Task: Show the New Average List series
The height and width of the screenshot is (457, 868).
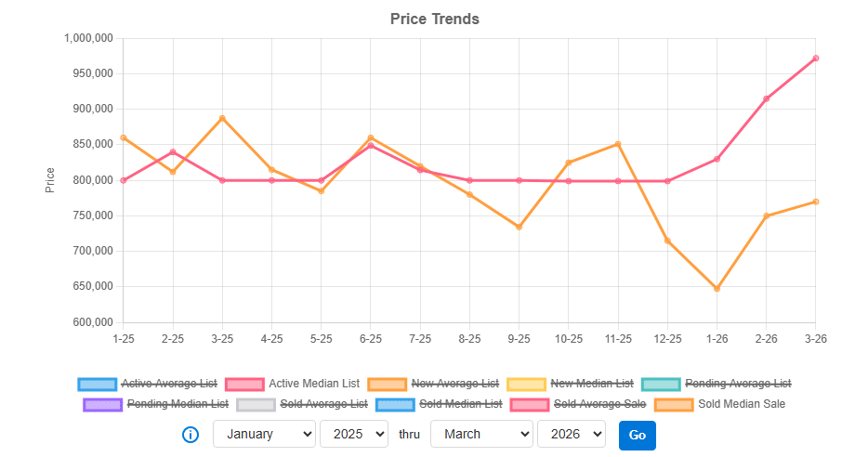Action: pyautogui.click(x=454, y=384)
